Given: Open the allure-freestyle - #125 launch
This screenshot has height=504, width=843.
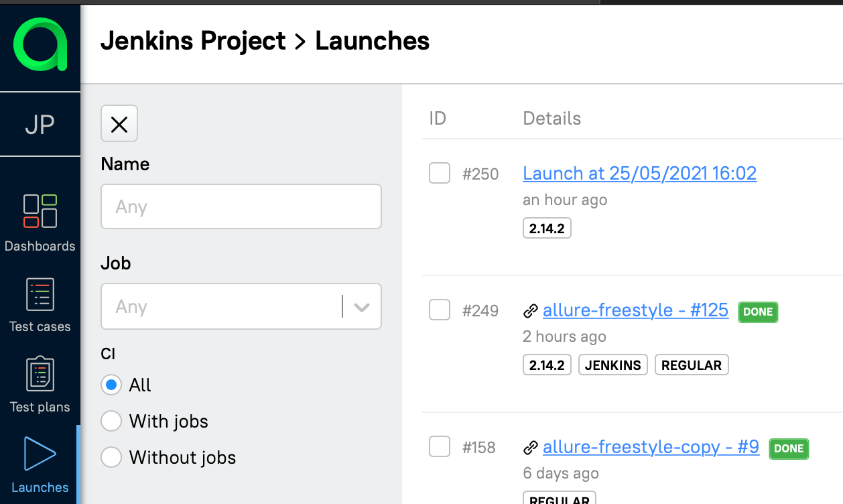Looking at the screenshot, I should point(635,310).
